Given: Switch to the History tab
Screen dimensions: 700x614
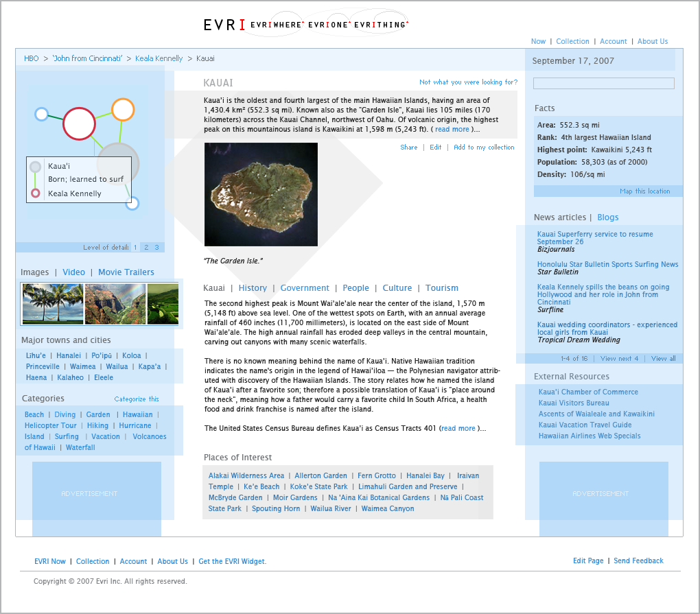Looking at the screenshot, I should 253,288.
